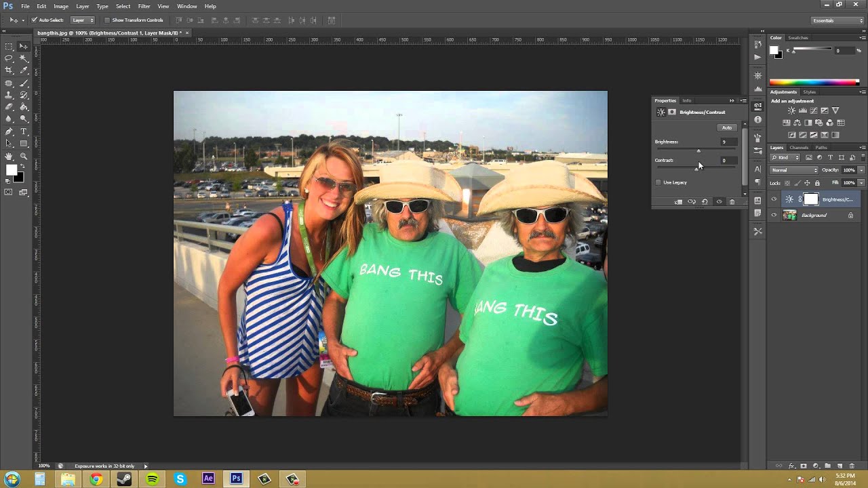Open the Image menu
The image size is (868, 488).
61,6
